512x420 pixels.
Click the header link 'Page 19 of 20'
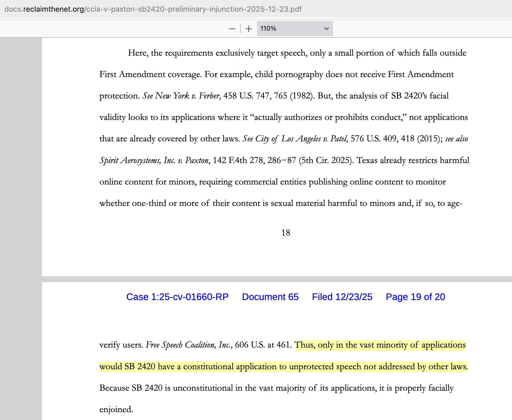tap(415, 297)
